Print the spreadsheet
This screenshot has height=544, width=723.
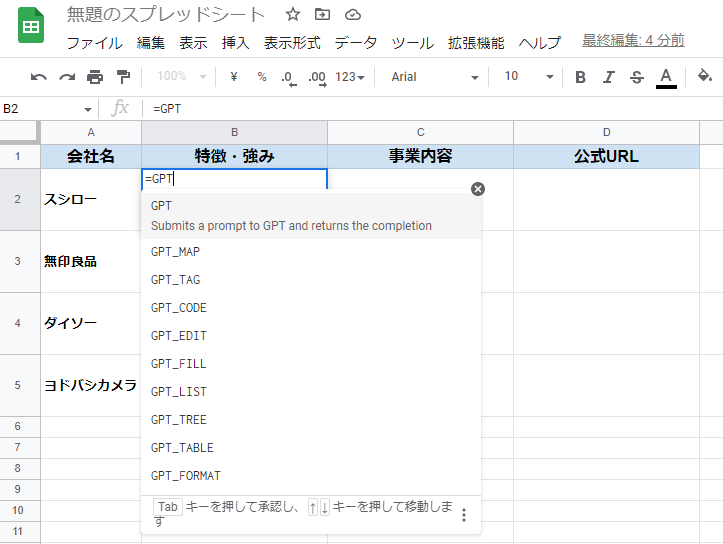[95, 77]
